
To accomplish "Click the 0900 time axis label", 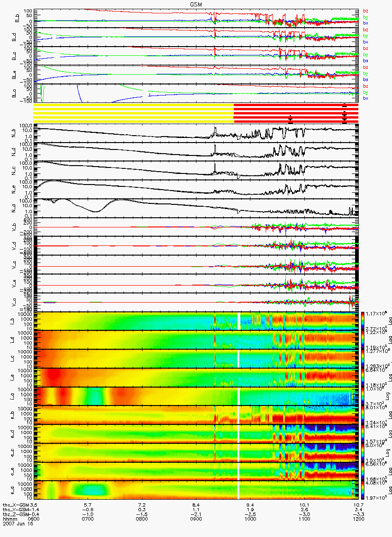I will (196, 519).
